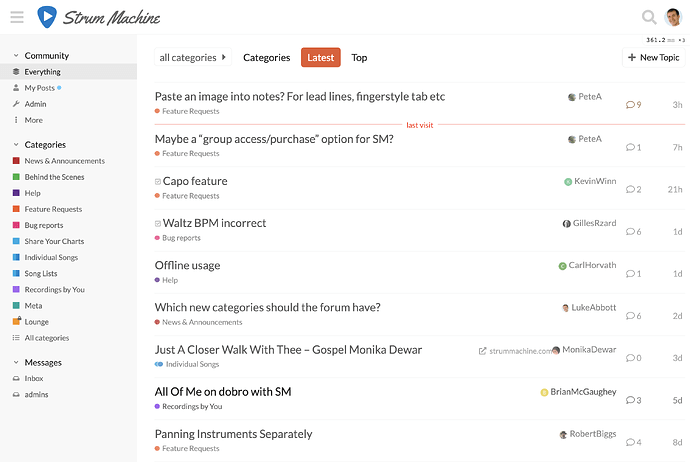Open the Offline usage topic
This screenshot has height=462, width=690.
click(x=187, y=265)
